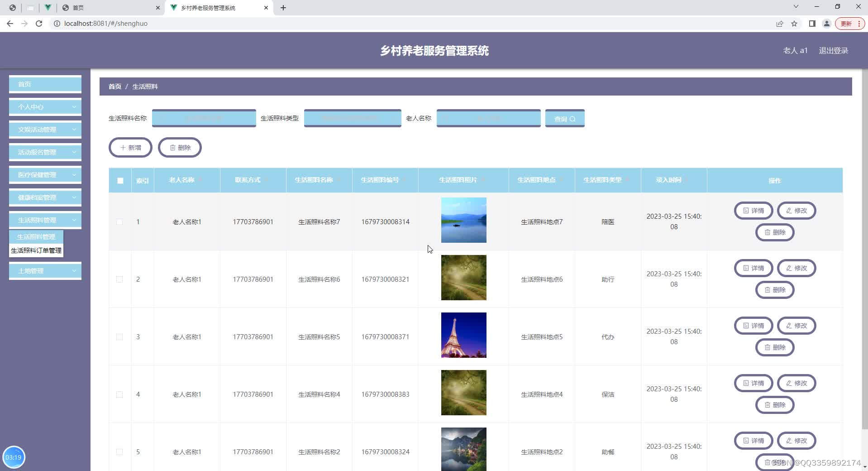Viewport: 868px width, 471px height.
Task: Open a new browser tab with the plus icon
Action: point(283,8)
